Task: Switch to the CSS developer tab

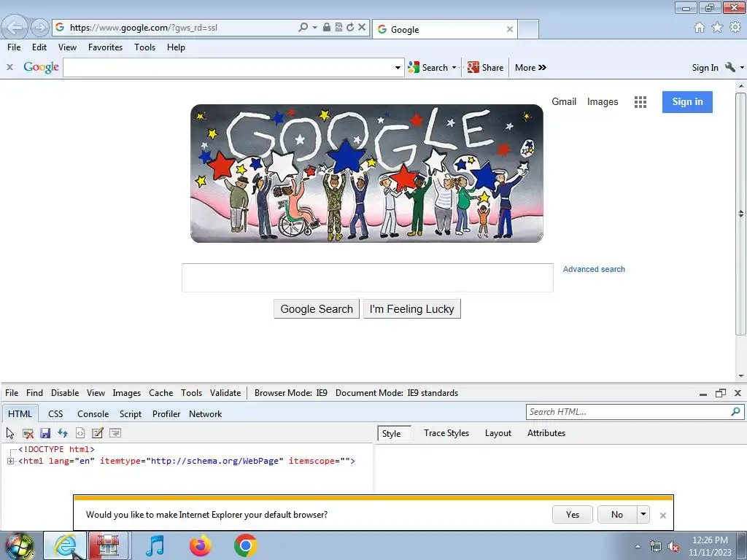Action: pos(55,414)
